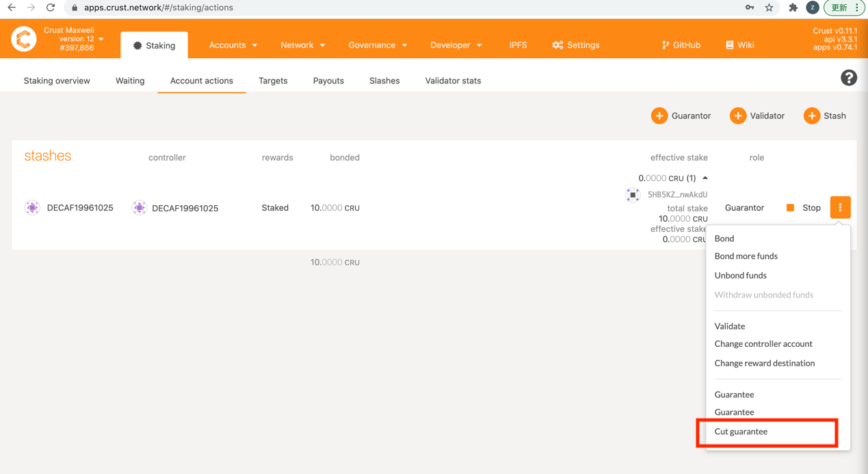Expand the Accounts dropdown menu
The image size is (868, 474).
coord(233,45)
